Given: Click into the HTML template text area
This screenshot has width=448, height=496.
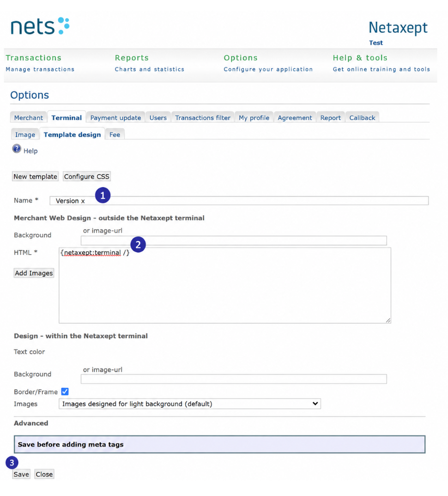Looking at the screenshot, I should (x=224, y=285).
